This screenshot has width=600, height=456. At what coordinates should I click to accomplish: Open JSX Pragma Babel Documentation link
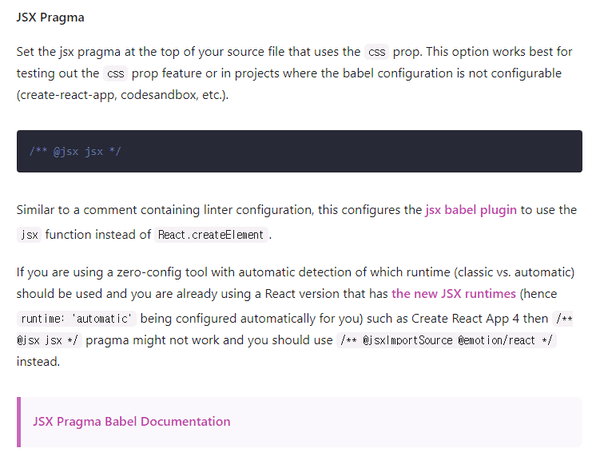(x=131, y=422)
